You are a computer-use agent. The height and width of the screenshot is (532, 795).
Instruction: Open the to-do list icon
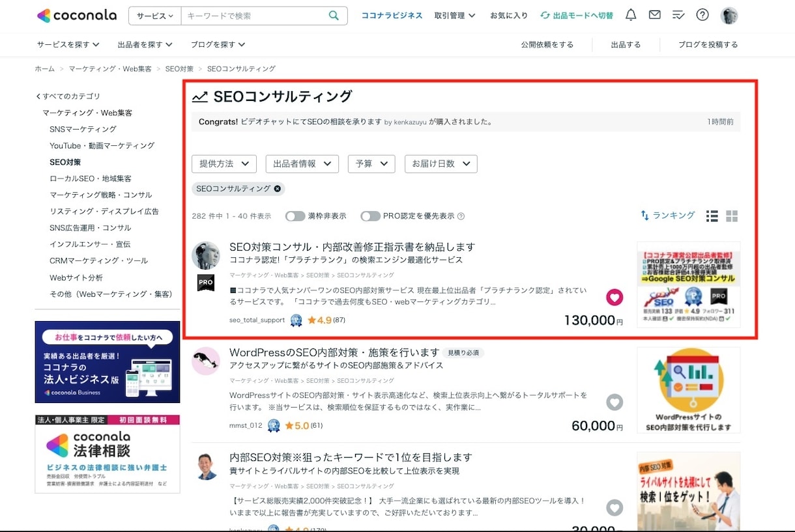(x=678, y=15)
